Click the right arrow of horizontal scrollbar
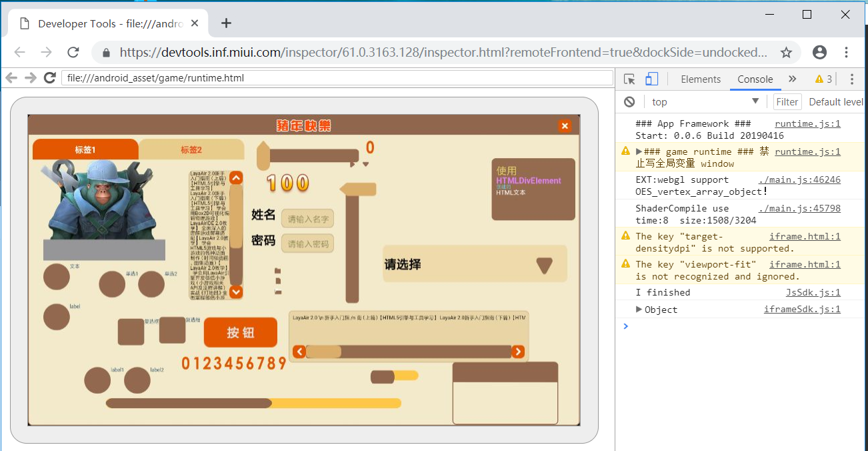Screen dimensions: 868x451 click(518, 352)
